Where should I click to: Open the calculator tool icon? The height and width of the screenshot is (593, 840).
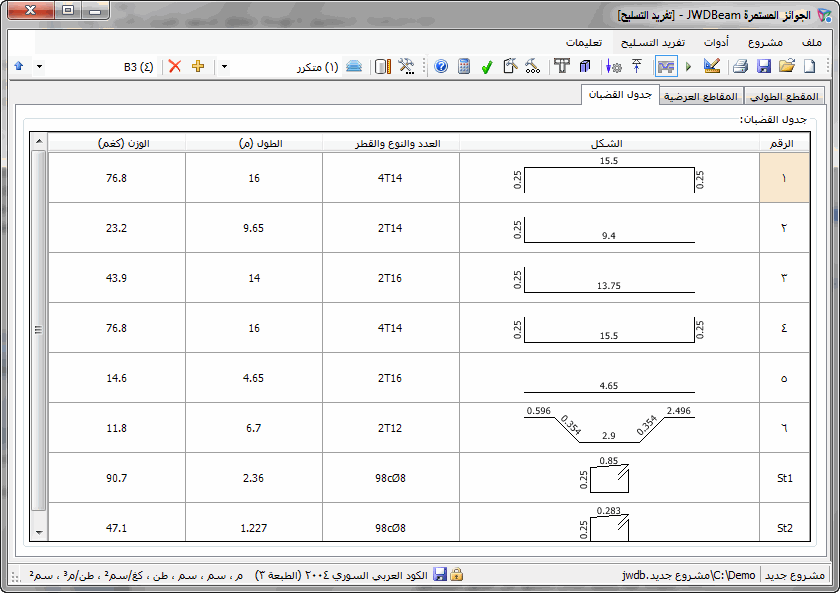pyautogui.click(x=464, y=66)
